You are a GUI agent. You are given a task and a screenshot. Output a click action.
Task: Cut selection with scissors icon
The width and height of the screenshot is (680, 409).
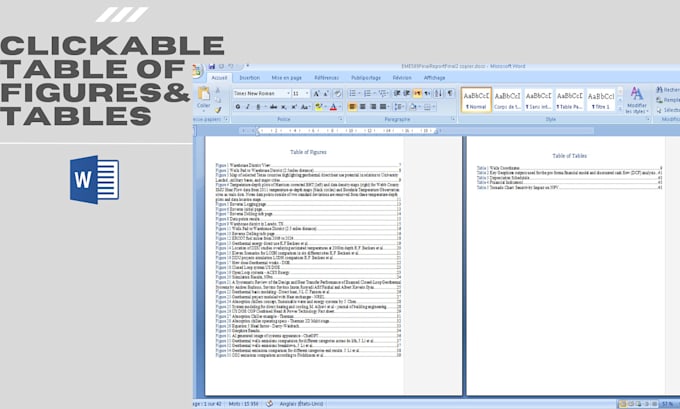218,90
